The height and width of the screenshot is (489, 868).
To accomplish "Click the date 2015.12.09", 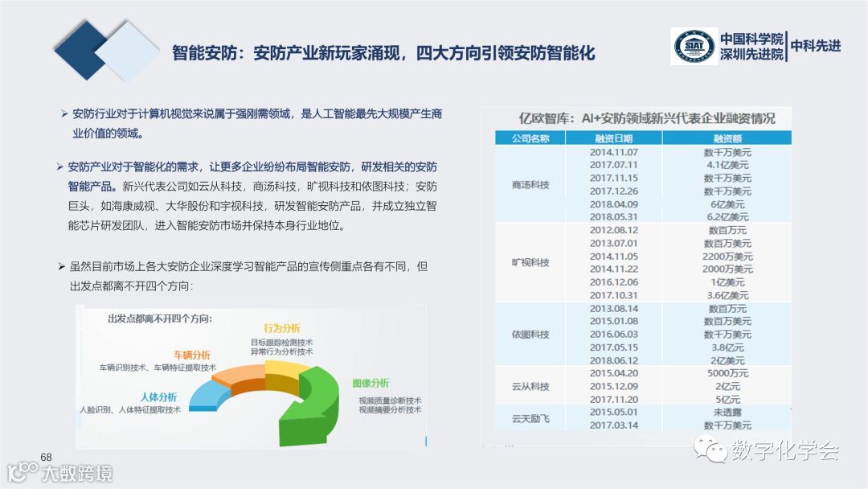I will point(613,386).
